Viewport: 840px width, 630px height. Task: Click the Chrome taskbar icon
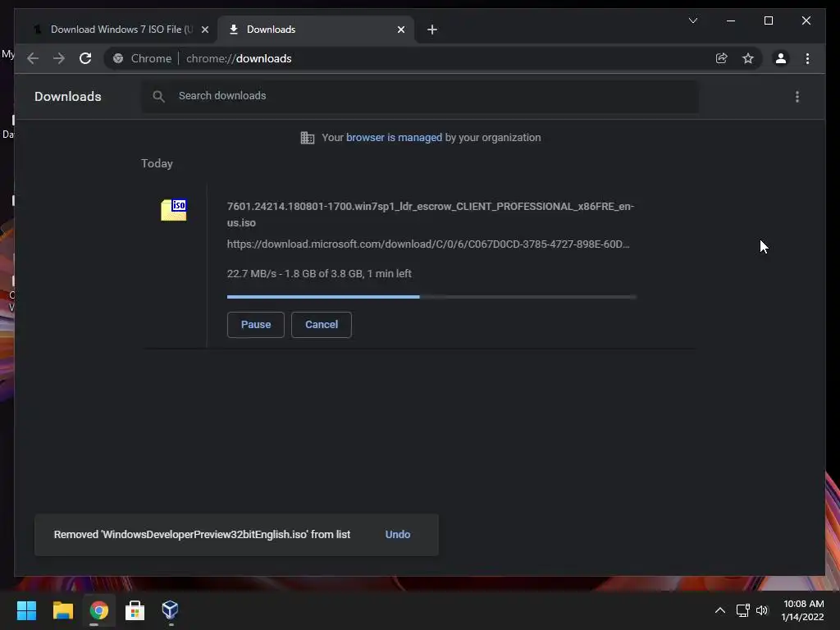[x=98, y=610]
